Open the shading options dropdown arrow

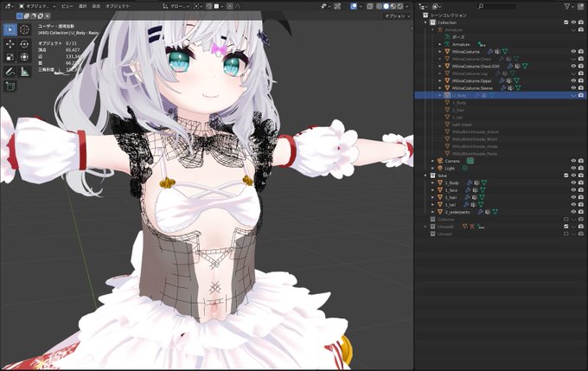coord(407,6)
